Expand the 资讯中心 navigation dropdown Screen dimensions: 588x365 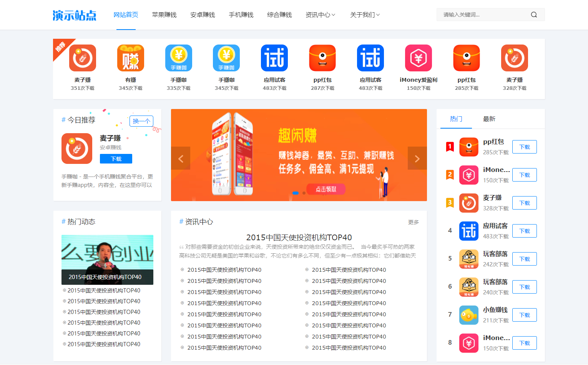coord(320,15)
